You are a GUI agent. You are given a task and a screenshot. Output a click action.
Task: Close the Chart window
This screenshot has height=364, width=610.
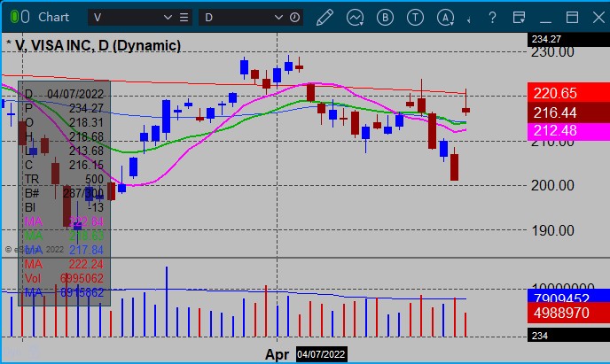(598, 18)
